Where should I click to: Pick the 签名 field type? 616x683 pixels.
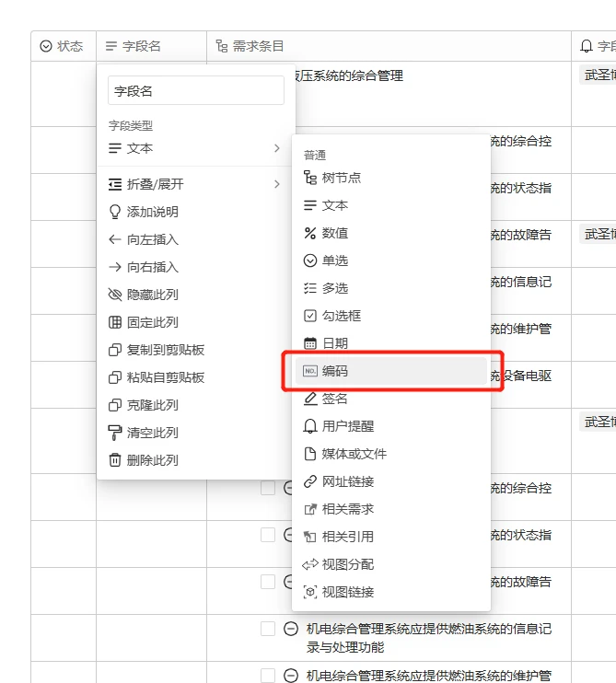point(390,399)
